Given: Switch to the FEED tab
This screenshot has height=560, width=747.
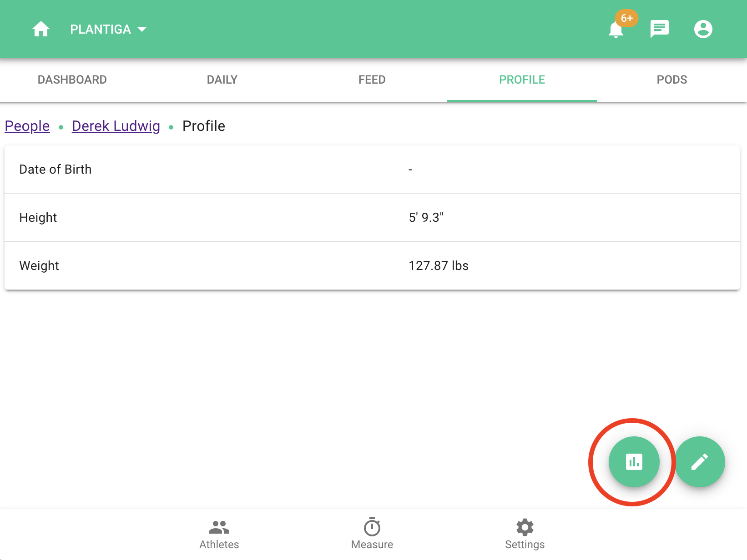Looking at the screenshot, I should (x=372, y=80).
